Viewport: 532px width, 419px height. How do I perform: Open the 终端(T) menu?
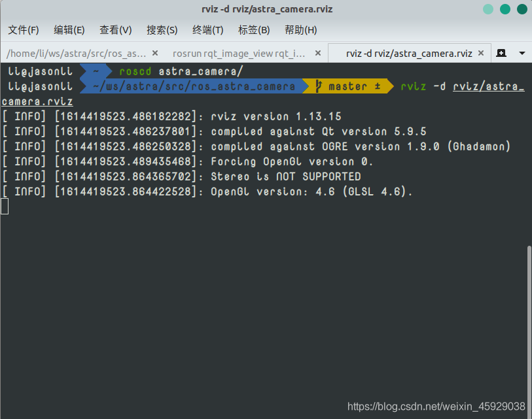pyautogui.click(x=207, y=30)
